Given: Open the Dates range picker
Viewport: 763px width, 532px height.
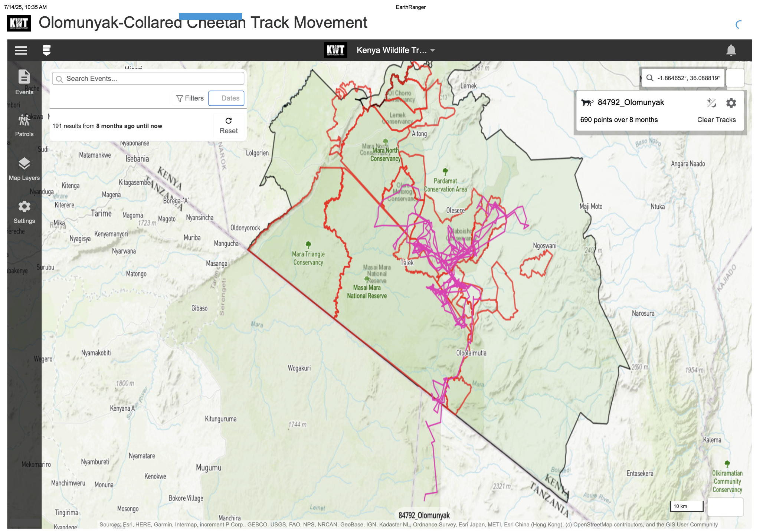Looking at the screenshot, I should 226,98.
